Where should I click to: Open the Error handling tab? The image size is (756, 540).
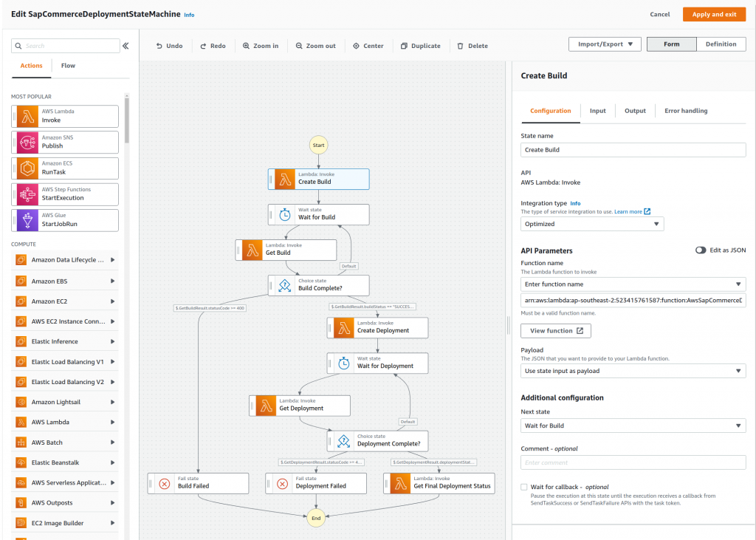coord(685,110)
